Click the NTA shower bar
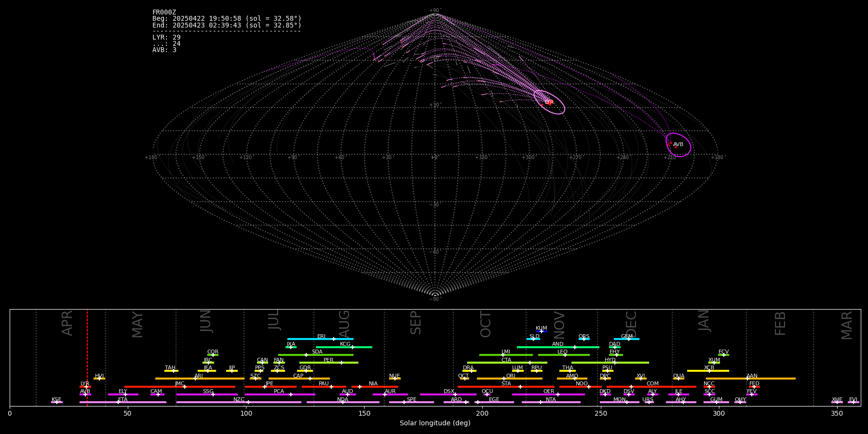This screenshot has height=434, width=868. click(x=551, y=402)
